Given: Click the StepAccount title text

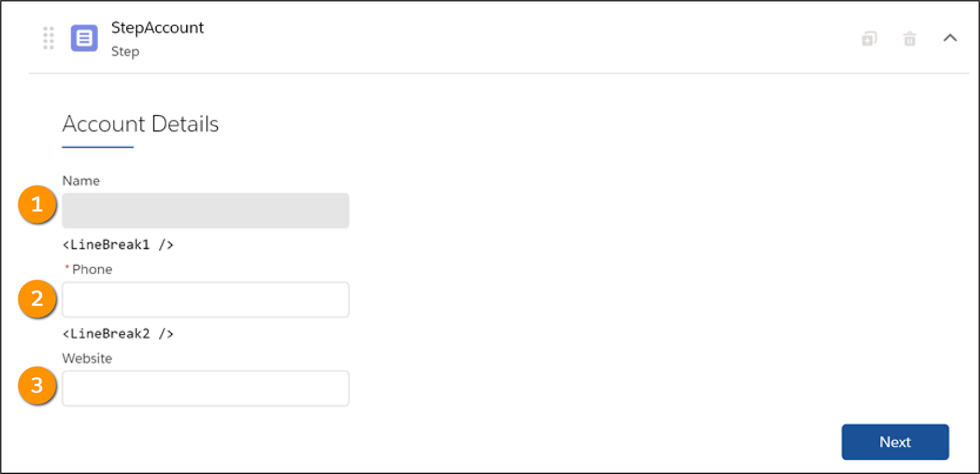Looking at the screenshot, I should (x=157, y=28).
